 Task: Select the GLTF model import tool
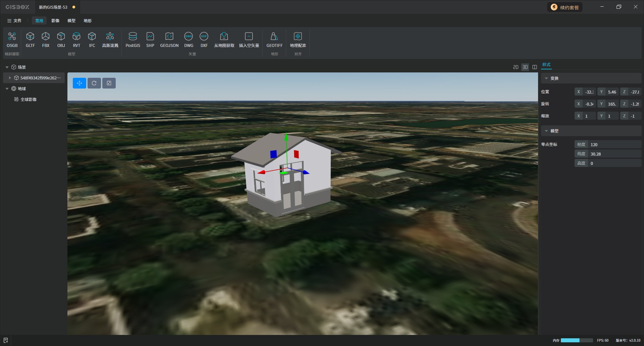coord(30,40)
